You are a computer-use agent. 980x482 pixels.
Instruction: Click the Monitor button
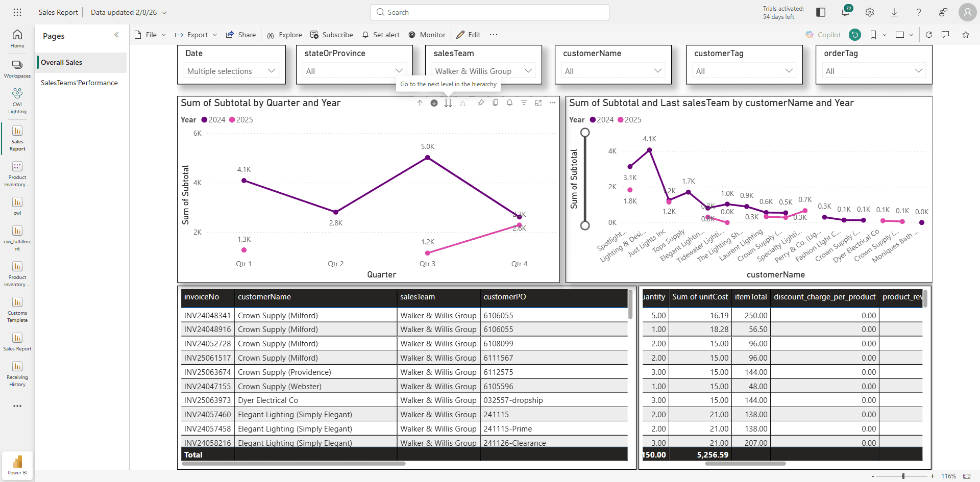click(x=427, y=35)
